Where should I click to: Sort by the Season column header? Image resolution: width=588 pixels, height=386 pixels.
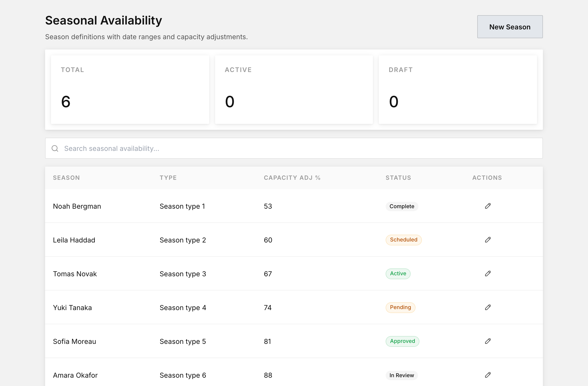(66, 178)
